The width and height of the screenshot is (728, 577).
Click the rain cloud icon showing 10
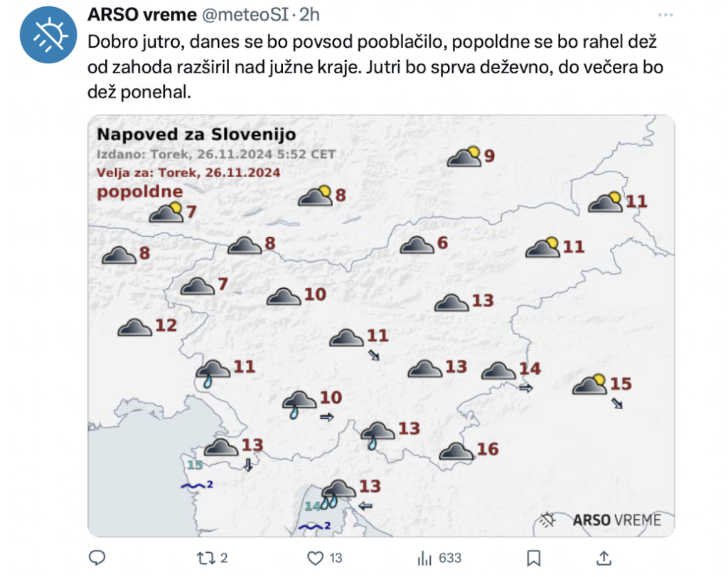point(299,404)
